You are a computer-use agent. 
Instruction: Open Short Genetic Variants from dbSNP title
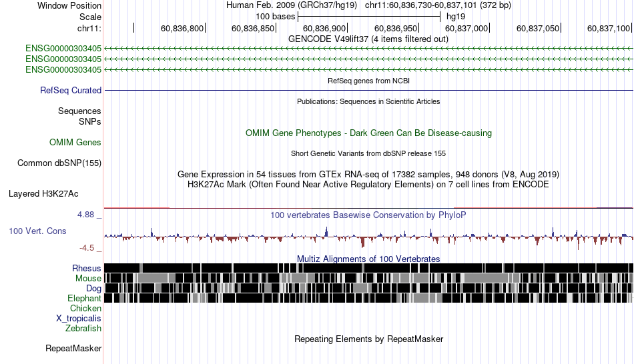(368, 153)
